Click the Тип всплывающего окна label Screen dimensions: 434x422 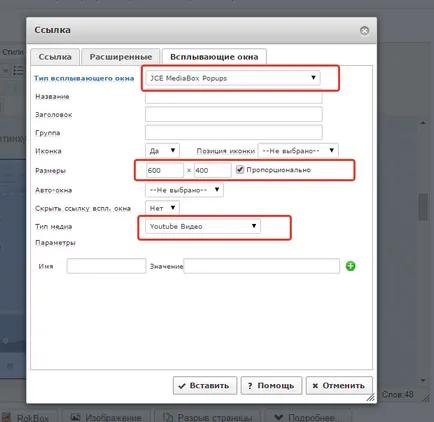(84, 78)
